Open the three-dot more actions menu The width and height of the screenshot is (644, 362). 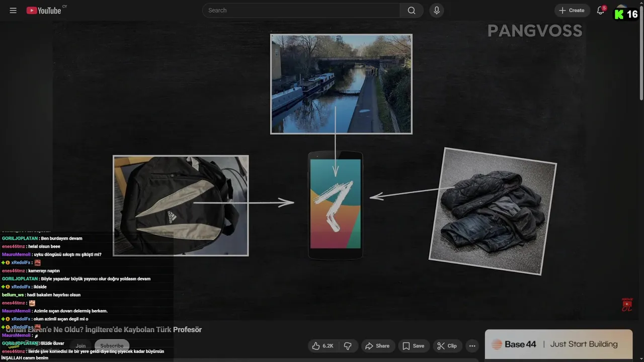click(x=472, y=346)
